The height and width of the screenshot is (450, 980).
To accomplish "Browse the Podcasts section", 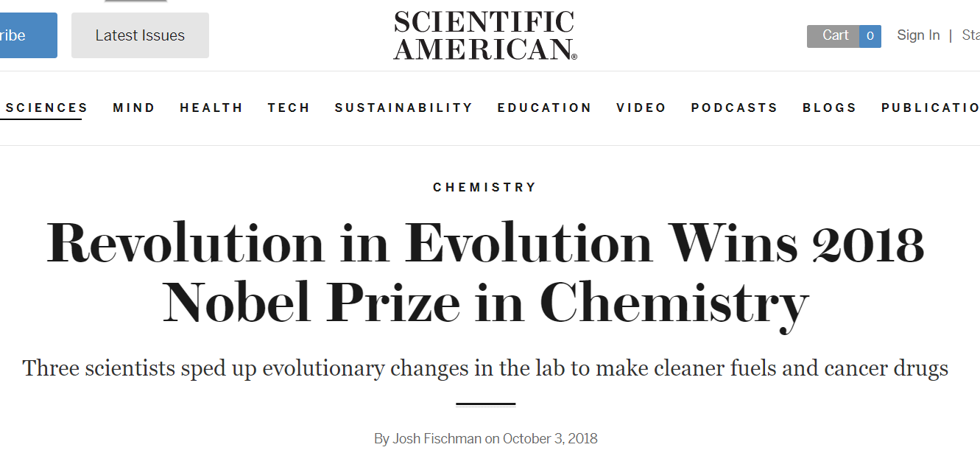I will [x=734, y=108].
